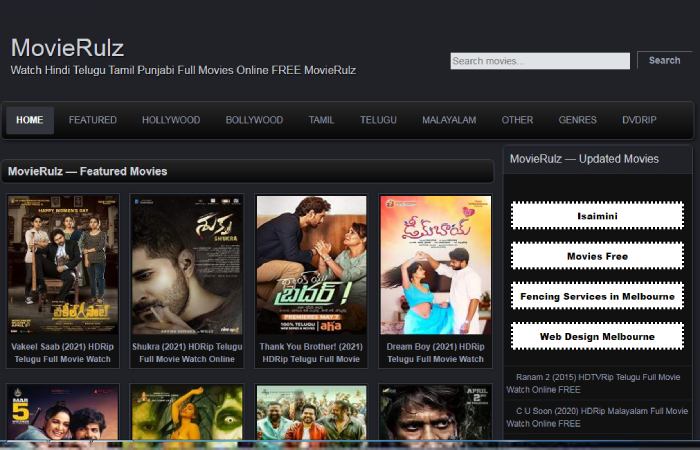The height and width of the screenshot is (450, 700).
Task: Expand the GENRES menu
Action: click(x=578, y=120)
